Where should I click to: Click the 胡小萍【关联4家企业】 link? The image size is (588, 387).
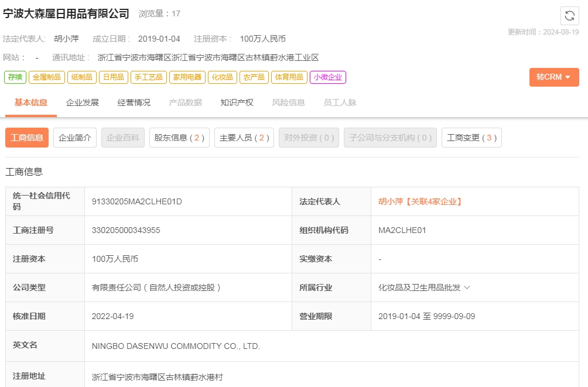click(420, 202)
